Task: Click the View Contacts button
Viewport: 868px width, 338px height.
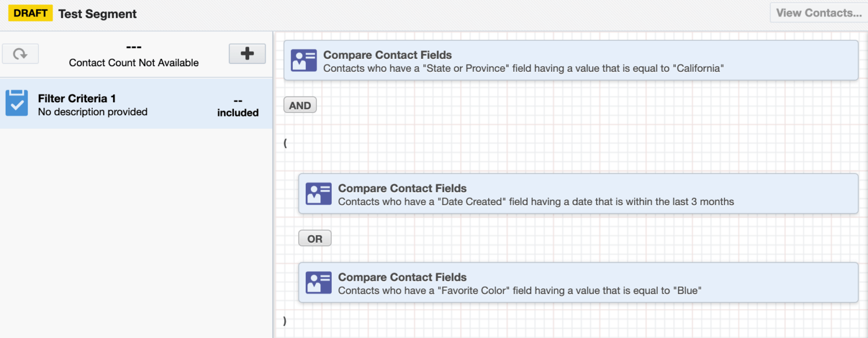Action: pyautogui.click(x=818, y=12)
